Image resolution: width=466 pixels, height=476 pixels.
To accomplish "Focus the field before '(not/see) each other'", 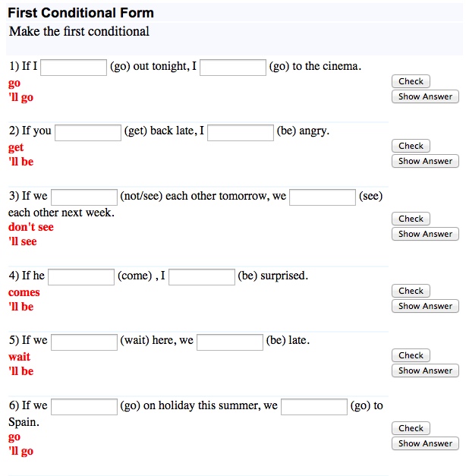I will (84, 197).
